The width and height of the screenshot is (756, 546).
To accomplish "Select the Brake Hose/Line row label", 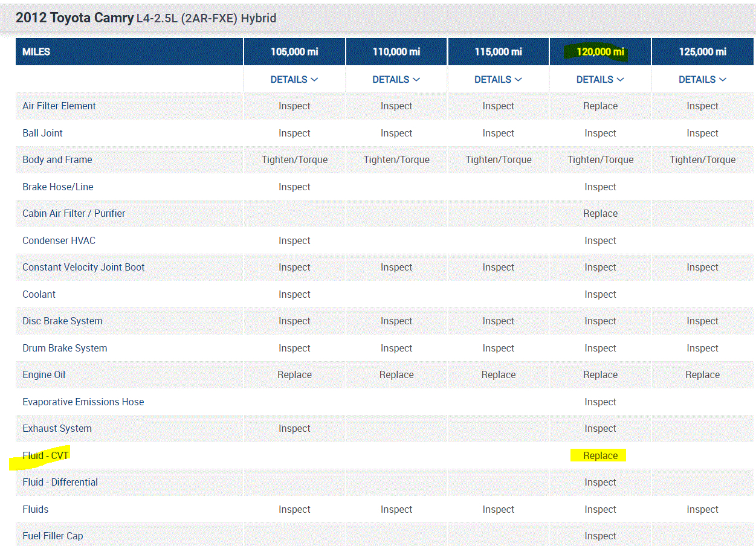I will [58, 187].
